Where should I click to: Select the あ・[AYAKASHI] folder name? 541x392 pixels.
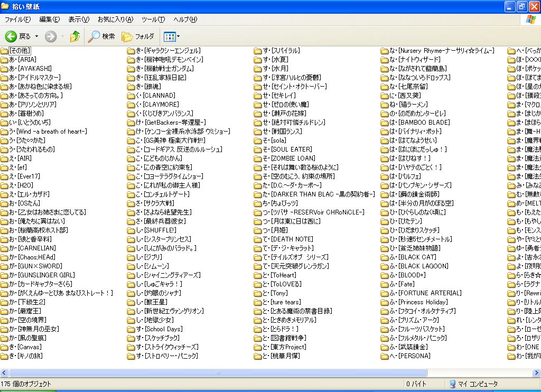pyautogui.click(x=30, y=68)
